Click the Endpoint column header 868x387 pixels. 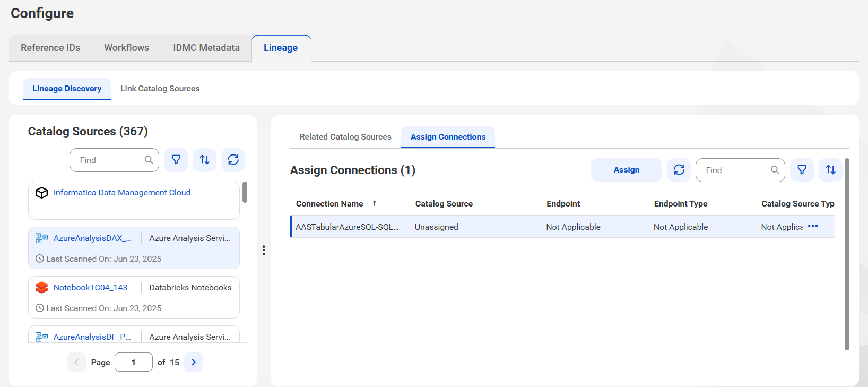(x=563, y=204)
